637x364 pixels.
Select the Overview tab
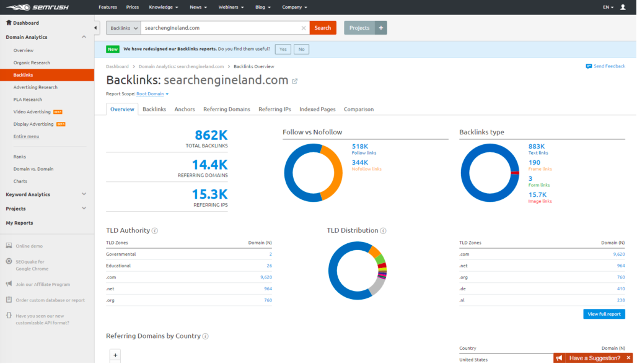pos(122,109)
